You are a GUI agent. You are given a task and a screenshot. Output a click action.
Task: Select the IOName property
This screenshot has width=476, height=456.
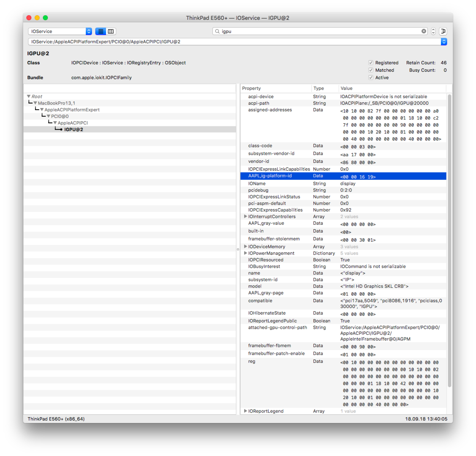coord(343,184)
